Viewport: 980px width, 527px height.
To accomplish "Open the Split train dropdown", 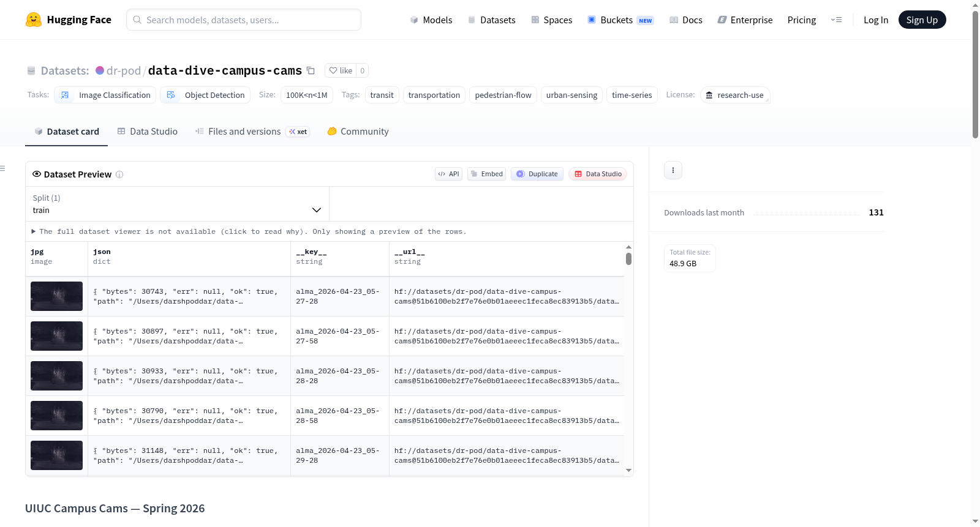I will coord(177,204).
